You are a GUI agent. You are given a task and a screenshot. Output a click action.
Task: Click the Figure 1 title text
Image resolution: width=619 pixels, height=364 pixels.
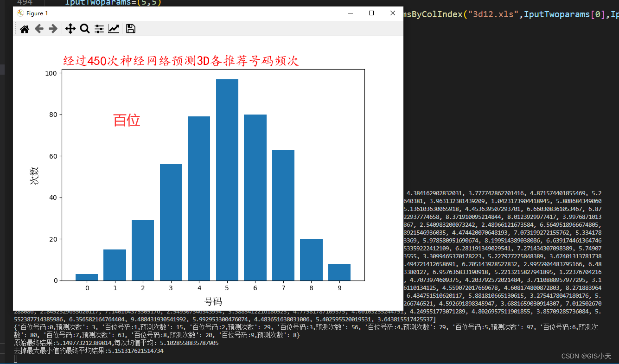tap(37, 13)
